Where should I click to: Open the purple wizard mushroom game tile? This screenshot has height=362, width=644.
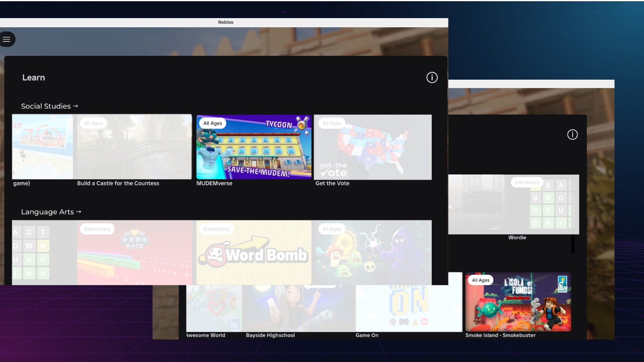click(x=372, y=253)
